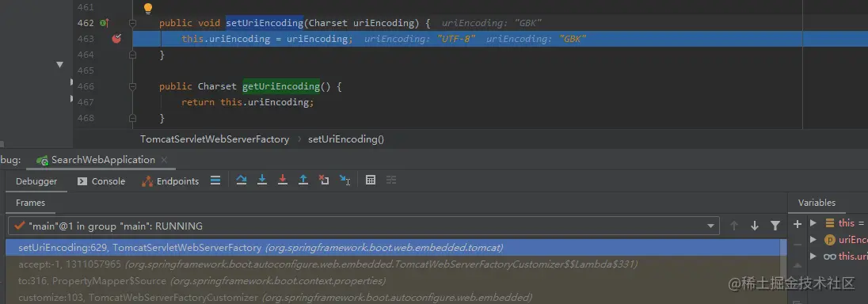Expand the uriEncoding parameter node
Image resolution: width=868 pixels, height=304 pixels.
pos(813,239)
